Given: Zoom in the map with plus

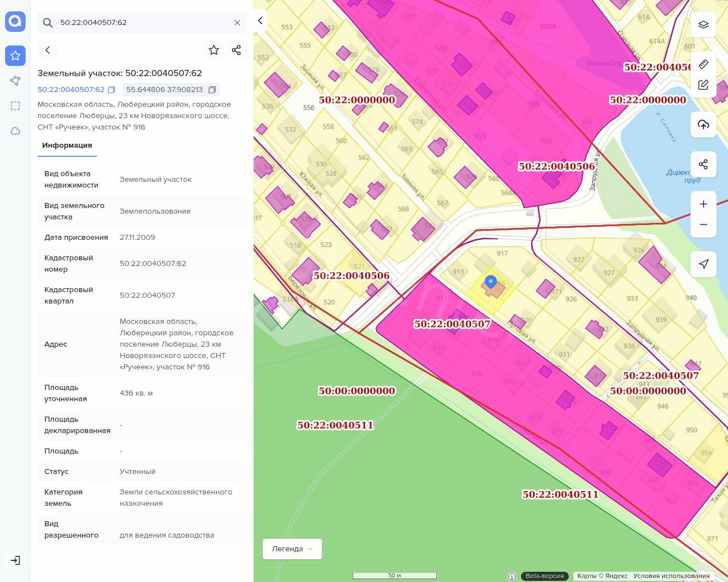Looking at the screenshot, I should click(704, 204).
